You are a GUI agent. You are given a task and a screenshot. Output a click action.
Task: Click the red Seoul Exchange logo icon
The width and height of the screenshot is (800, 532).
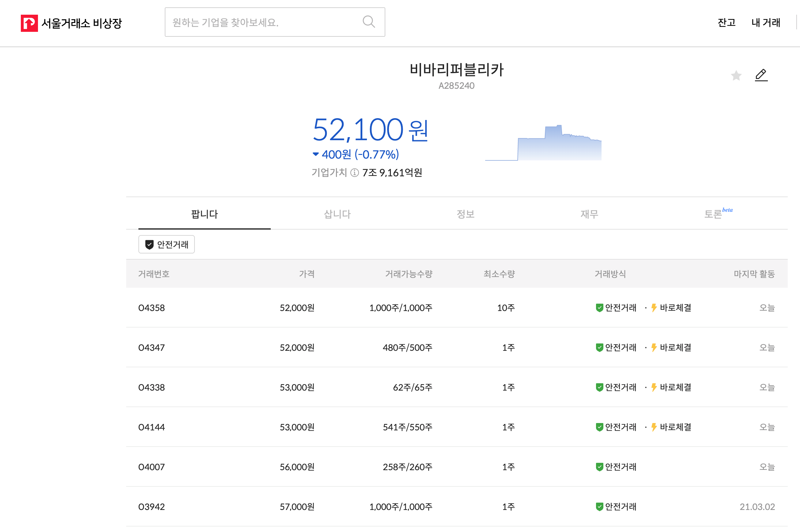29,23
